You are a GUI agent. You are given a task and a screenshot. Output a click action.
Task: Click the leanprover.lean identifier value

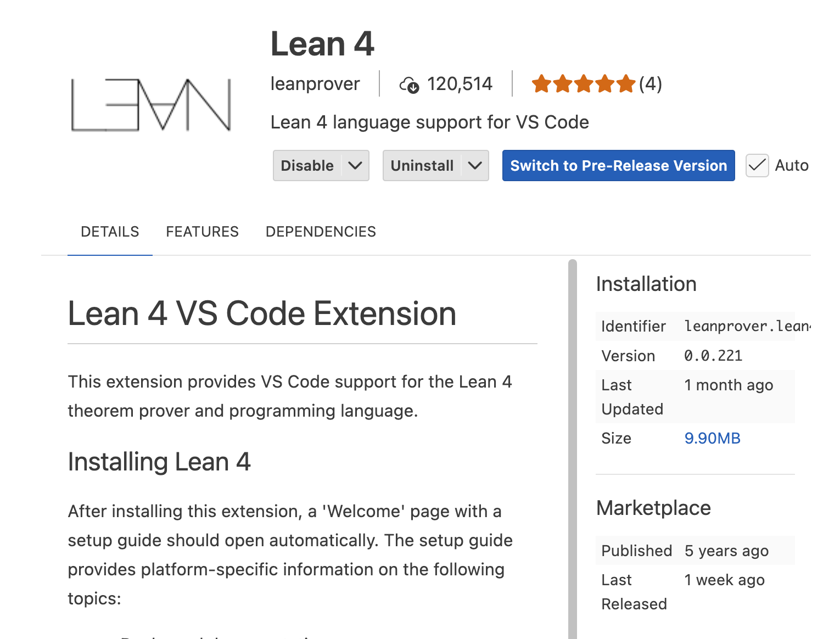(x=747, y=326)
